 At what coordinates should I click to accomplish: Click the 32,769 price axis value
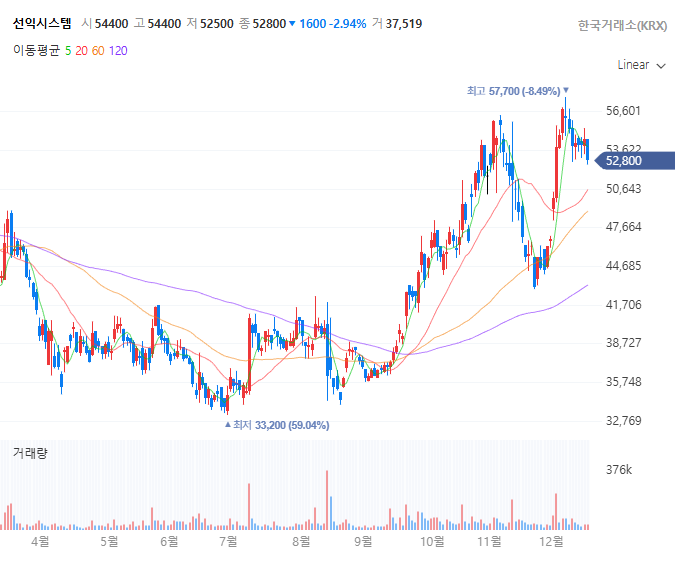623,421
